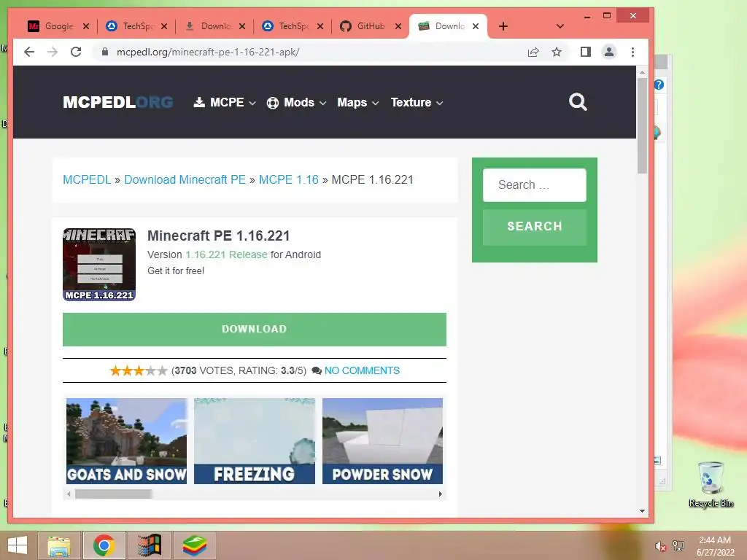Bookmark this page with the star icon

(557, 52)
